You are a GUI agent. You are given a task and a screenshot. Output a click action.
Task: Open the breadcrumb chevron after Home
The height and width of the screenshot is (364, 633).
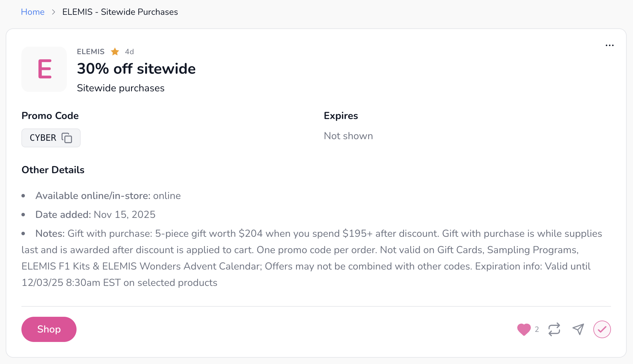click(x=54, y=12)
